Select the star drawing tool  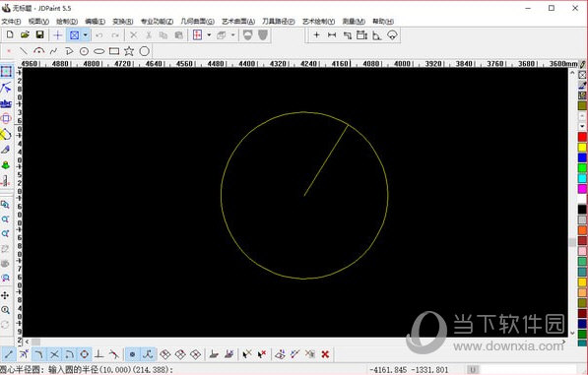coord(129,51)
